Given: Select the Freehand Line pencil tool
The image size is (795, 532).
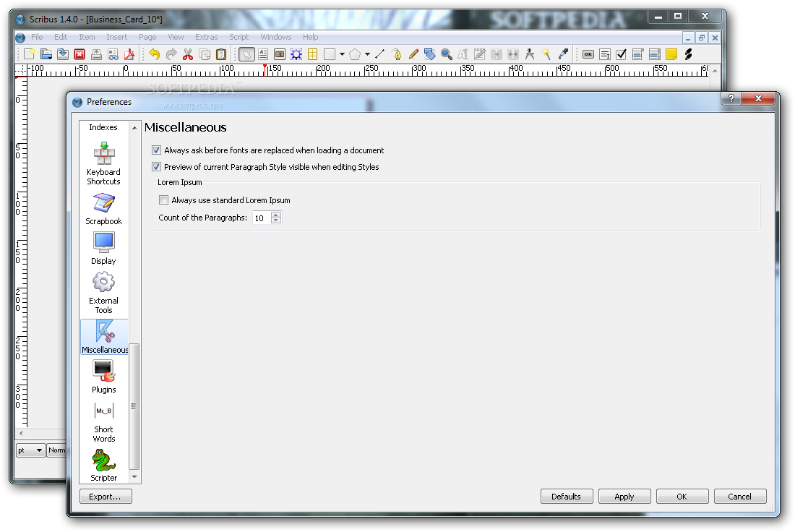Looking at the screenshot, I should (413, 54).
